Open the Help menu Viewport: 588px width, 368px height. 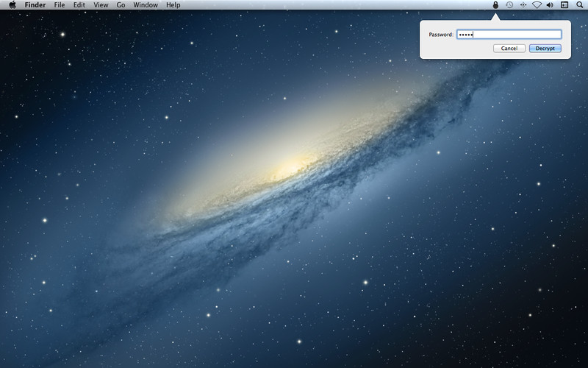point(173,5)
